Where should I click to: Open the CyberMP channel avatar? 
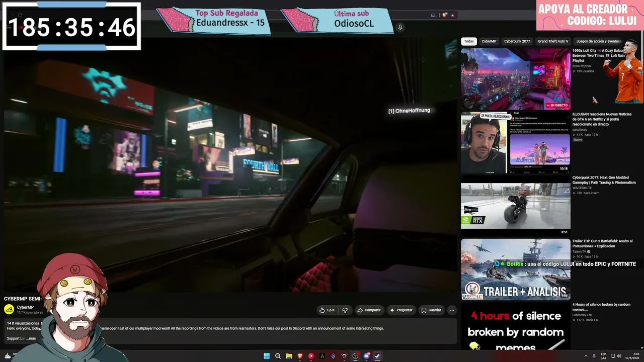coord(9,310)
